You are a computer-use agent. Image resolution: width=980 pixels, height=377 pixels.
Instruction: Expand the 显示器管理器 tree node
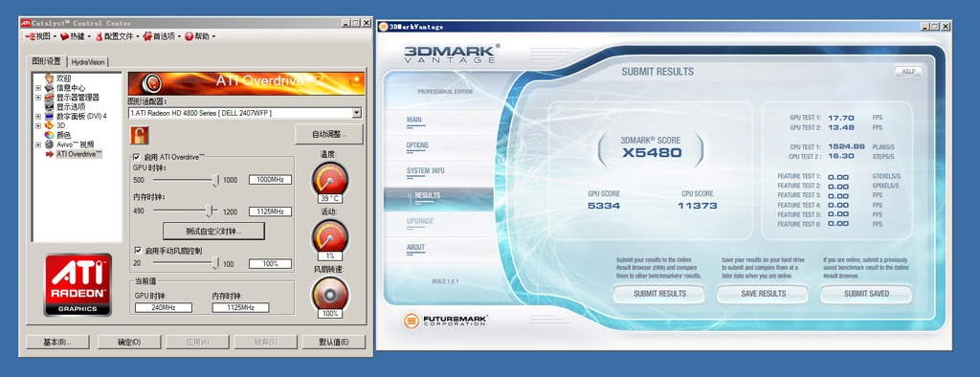click(x=37, y=98)
